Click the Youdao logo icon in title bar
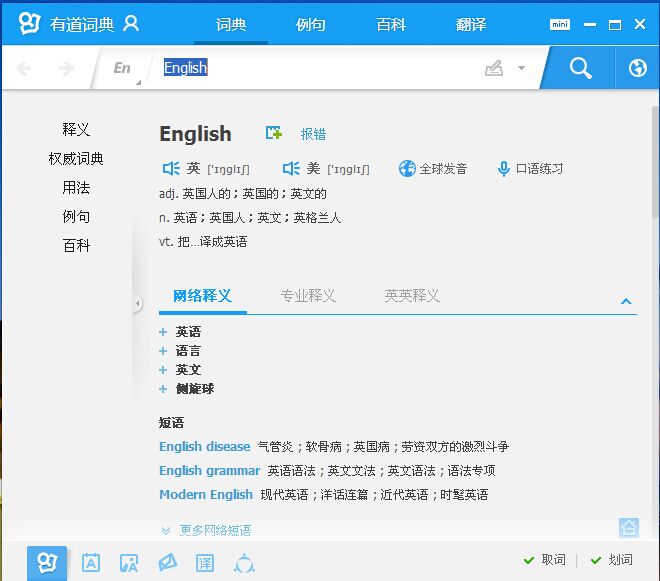Screen dimensions: 660x581 coord(29,24)
